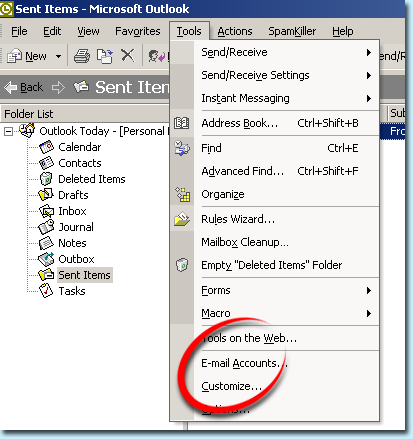413x439 pixels.
Task: Open the Deleted Items folder icon
Action: 46,179
